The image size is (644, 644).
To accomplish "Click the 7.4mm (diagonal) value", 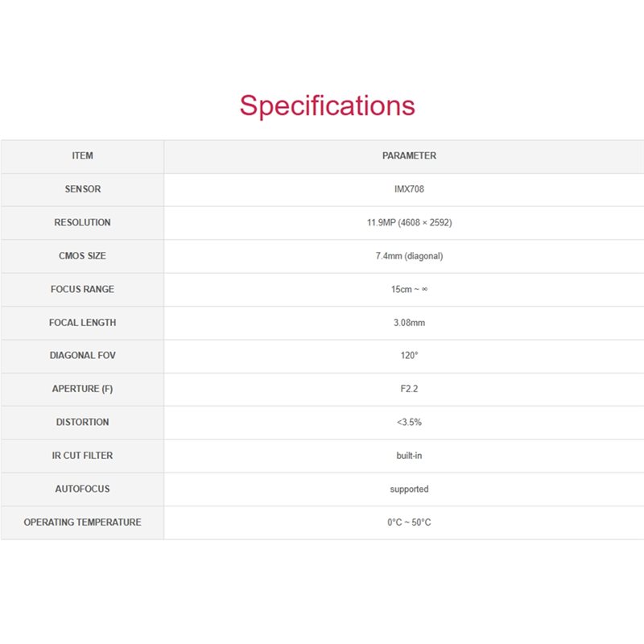I will coord(409,256).
